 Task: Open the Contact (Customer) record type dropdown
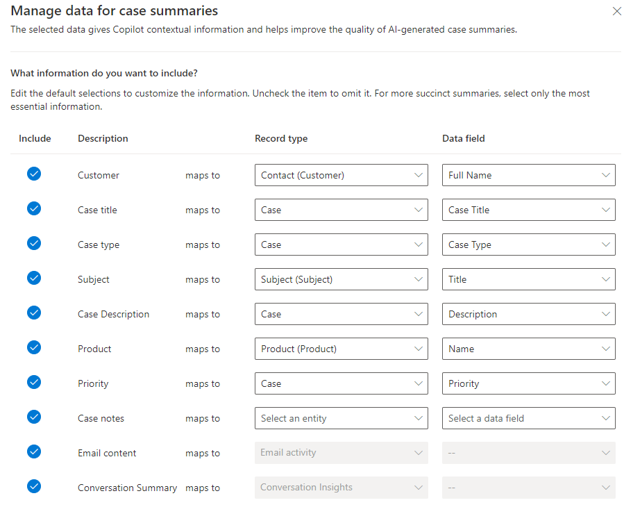coord(341,175)
